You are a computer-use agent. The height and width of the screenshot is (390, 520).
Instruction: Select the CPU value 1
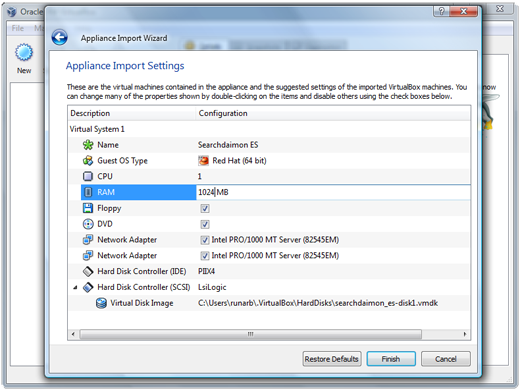tap(200, 176)
